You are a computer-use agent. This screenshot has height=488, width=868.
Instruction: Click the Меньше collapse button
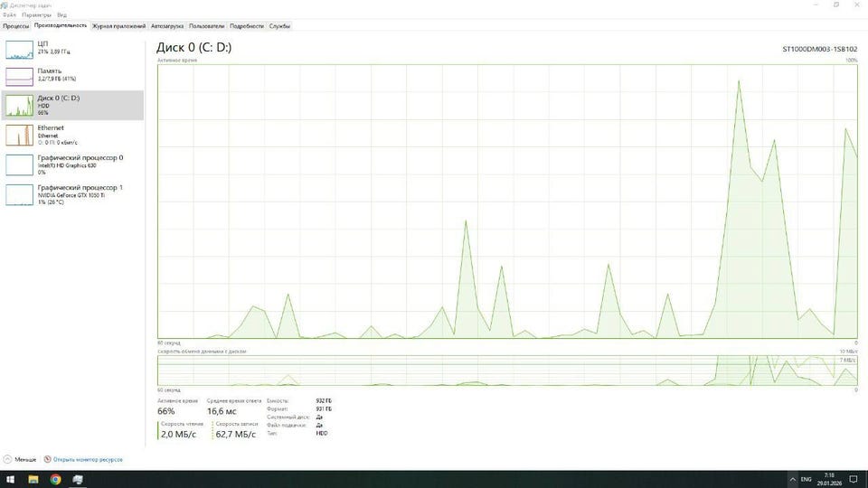point(20,459)
